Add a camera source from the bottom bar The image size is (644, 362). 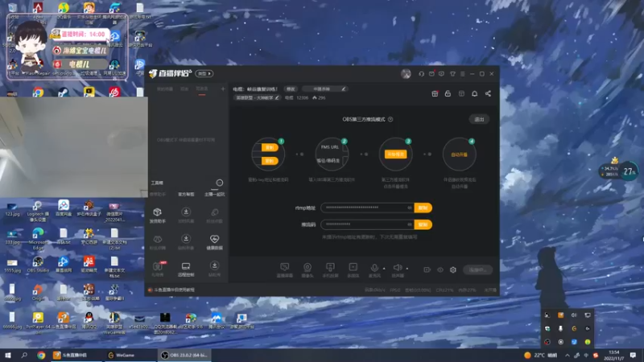308,270
